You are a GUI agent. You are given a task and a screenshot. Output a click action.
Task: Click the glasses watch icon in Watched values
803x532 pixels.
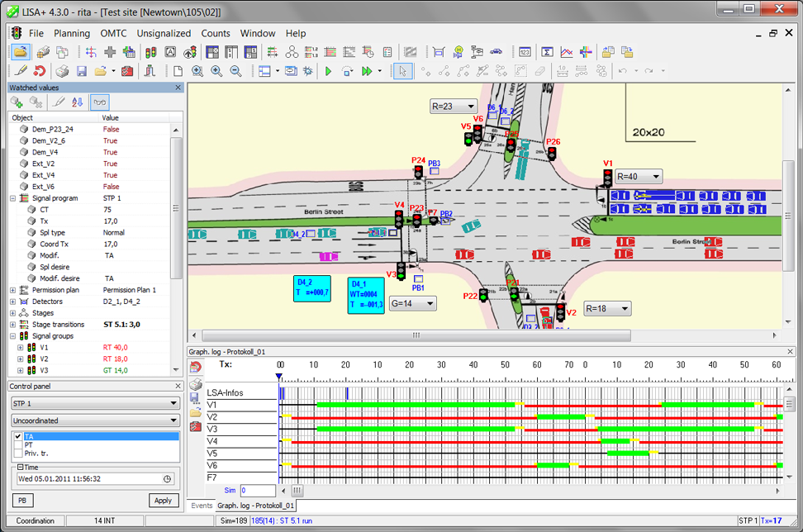tap(99, 102)
